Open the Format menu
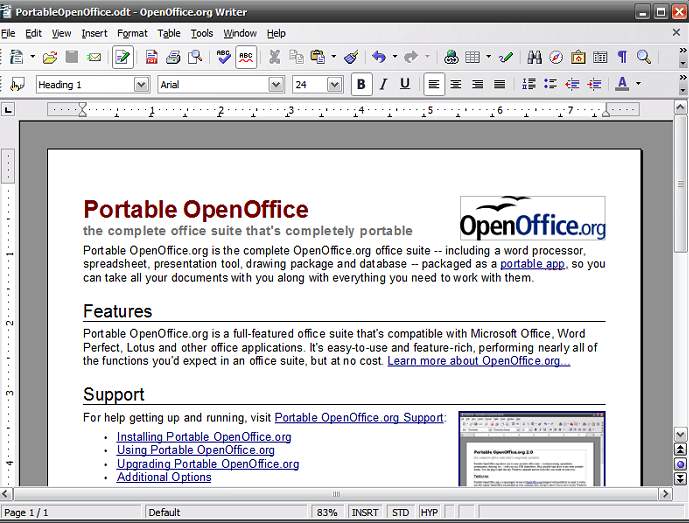The height and width of the screenshot is (523, 689). (x=132, y=33)
